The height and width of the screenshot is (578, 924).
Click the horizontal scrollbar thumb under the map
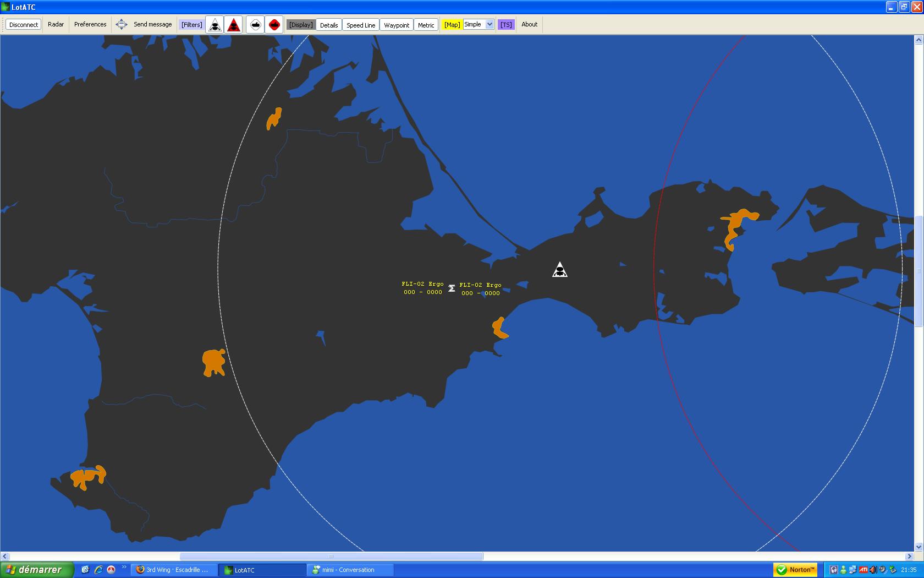tap(331, 556)
